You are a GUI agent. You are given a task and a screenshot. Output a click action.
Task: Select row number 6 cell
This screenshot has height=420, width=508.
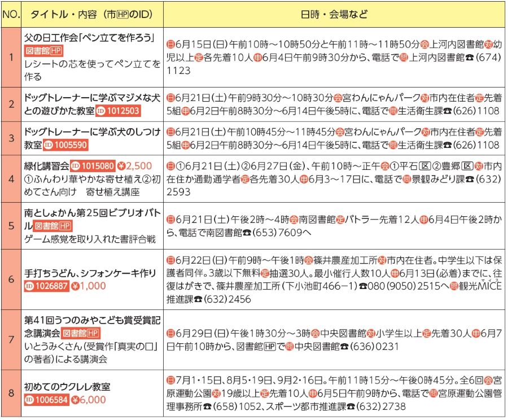(11, 279)
